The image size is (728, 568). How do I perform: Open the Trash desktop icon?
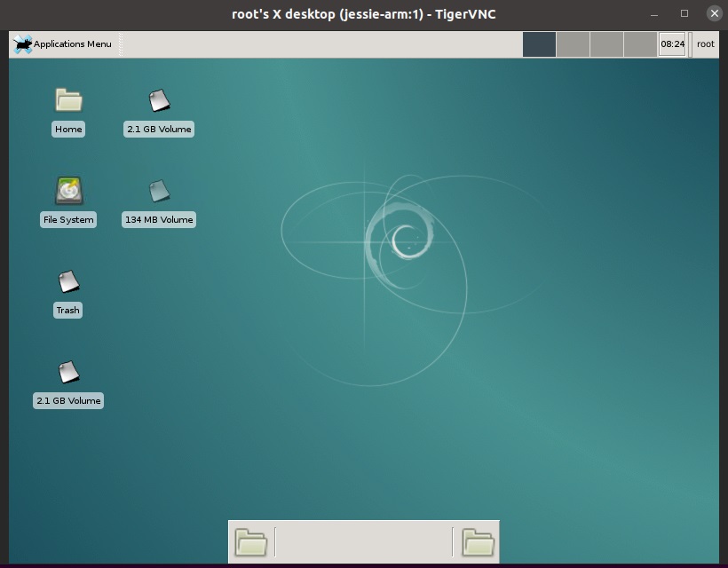(x=67, y=282)
